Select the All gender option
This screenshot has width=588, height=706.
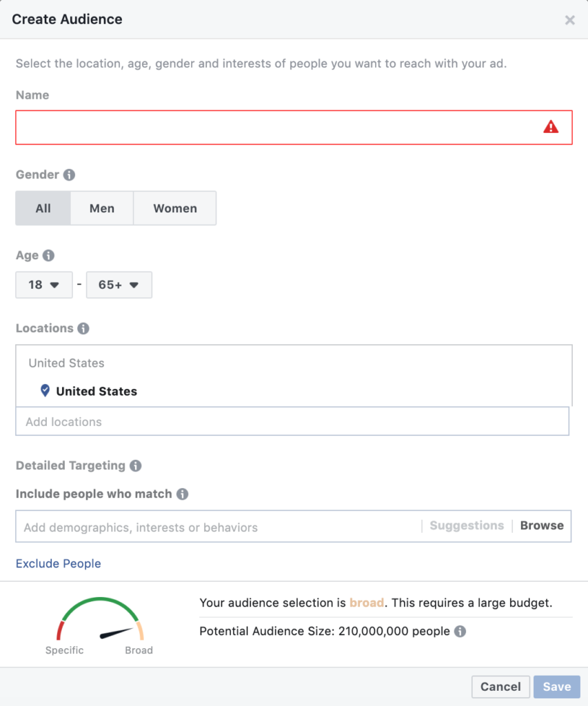43,208
